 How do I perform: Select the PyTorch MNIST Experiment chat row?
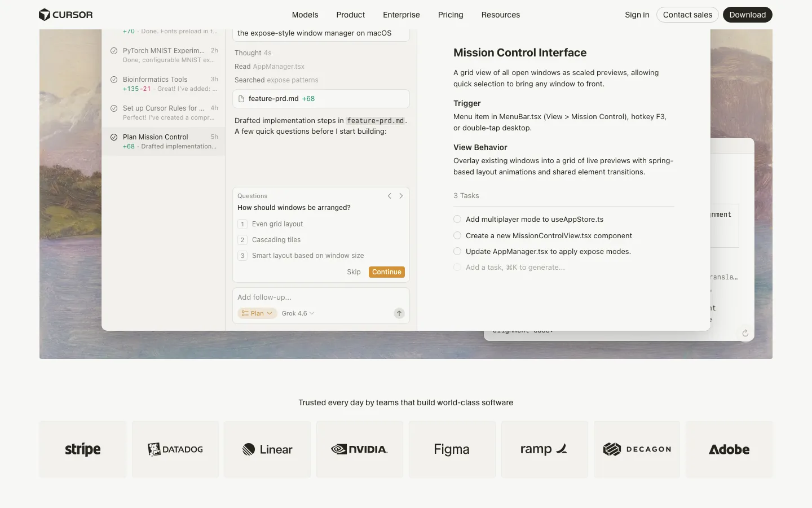pos(164,55)
